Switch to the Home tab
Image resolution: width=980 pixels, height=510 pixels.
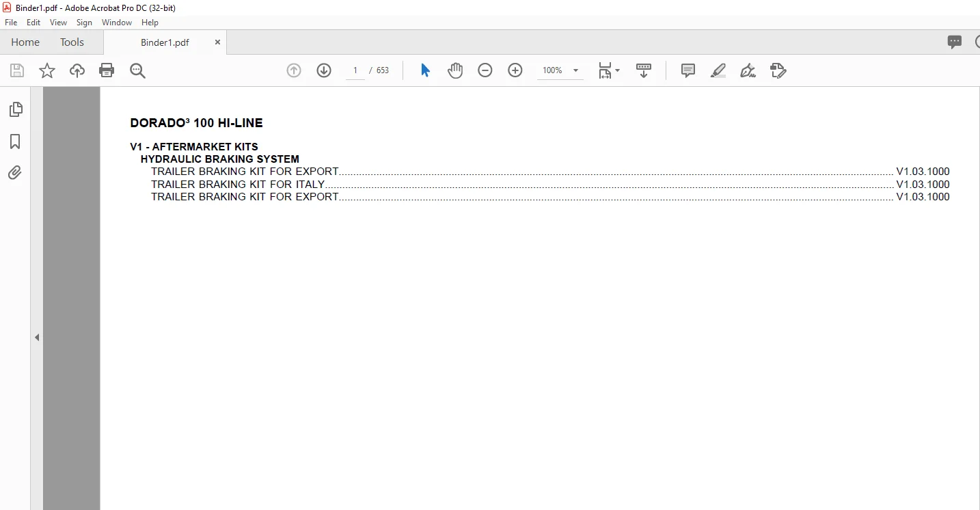click(x=25, y=42)
